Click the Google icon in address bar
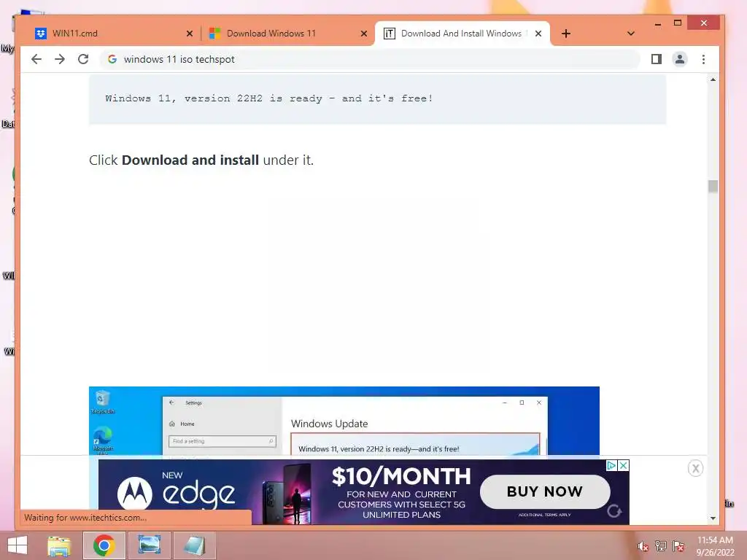Screen dimensions: 747x560 point(112,59)
